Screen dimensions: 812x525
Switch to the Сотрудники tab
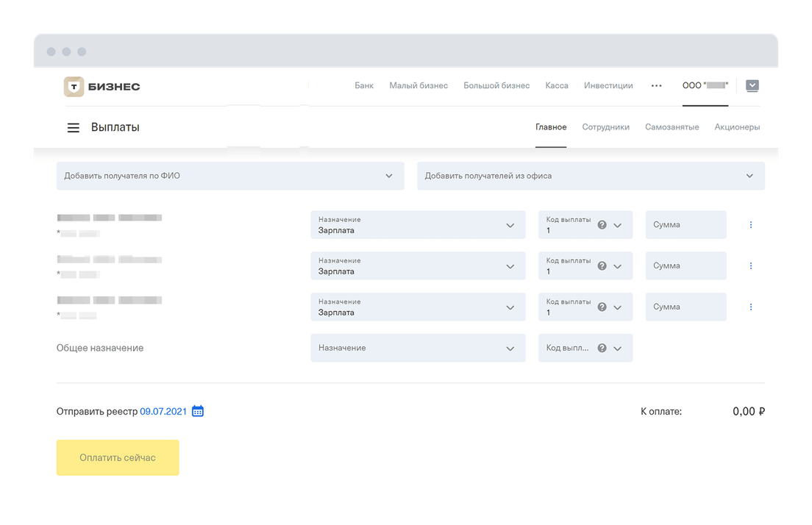(605, 127)
